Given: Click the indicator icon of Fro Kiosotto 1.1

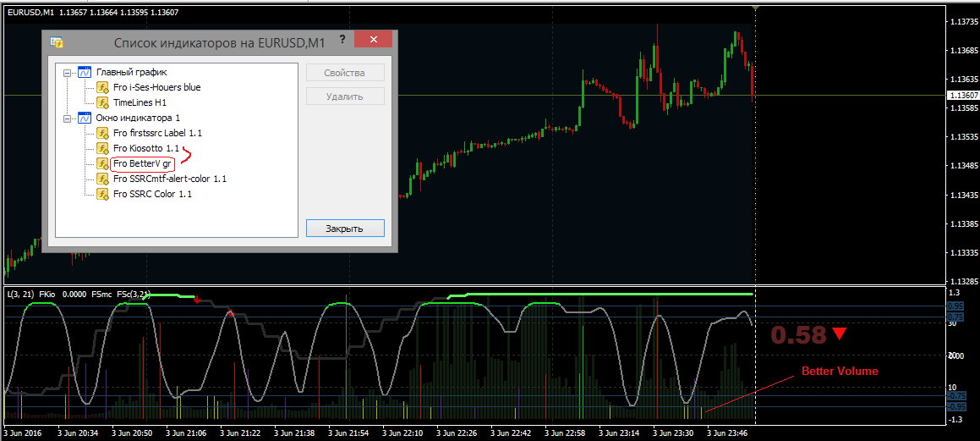Looking at the screenshot, I should coord(102,148).
